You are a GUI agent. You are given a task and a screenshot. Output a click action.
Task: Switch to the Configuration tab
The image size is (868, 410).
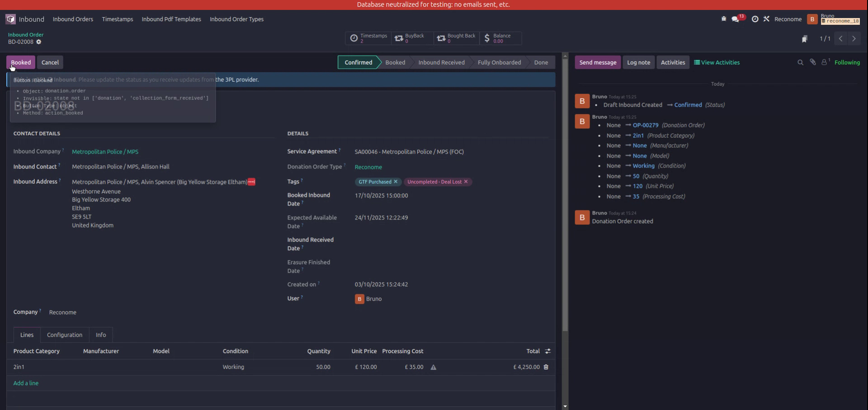64,335
